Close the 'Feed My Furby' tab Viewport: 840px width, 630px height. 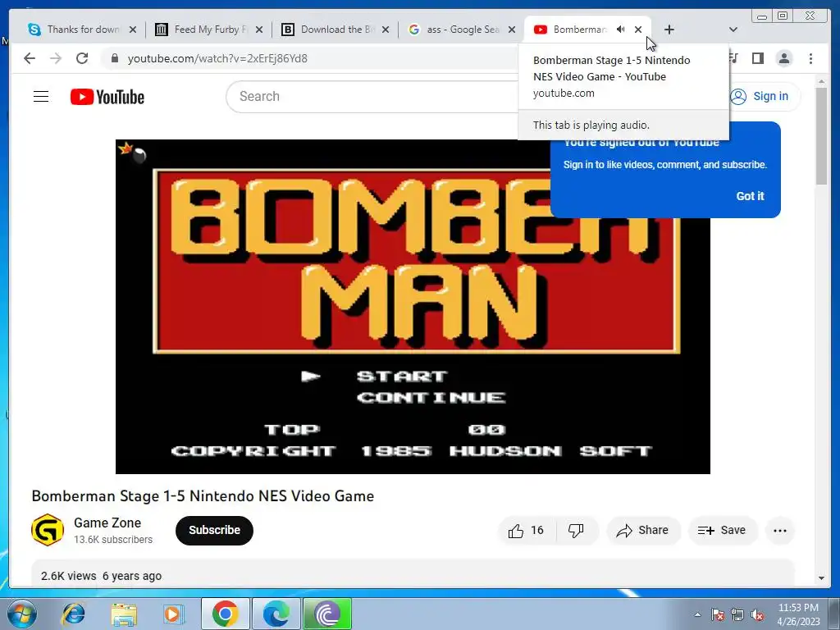(258, 30)
